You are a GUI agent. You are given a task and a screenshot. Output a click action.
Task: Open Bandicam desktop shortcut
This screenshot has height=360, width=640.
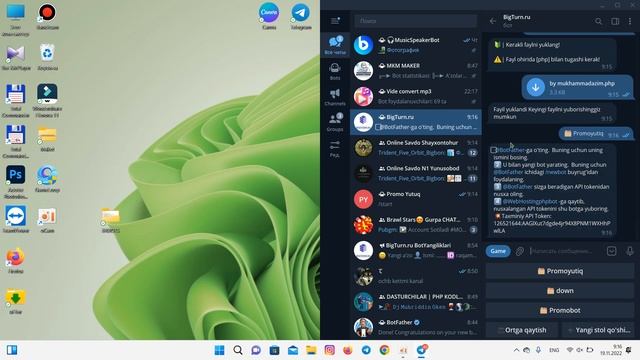pos(47,16)
